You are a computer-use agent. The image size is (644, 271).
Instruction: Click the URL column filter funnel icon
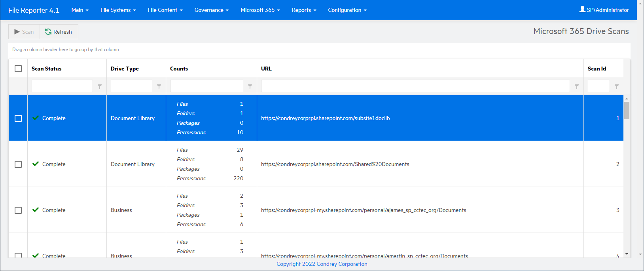[577, 86]
